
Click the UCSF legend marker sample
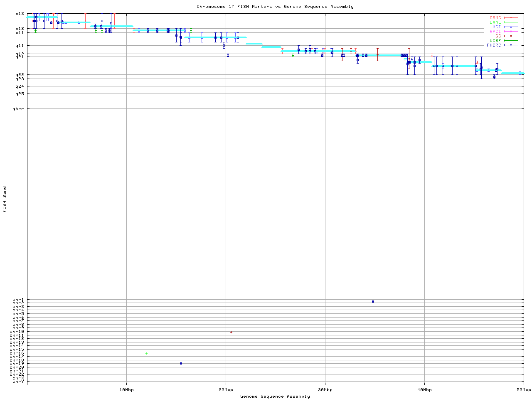point(511,40)
